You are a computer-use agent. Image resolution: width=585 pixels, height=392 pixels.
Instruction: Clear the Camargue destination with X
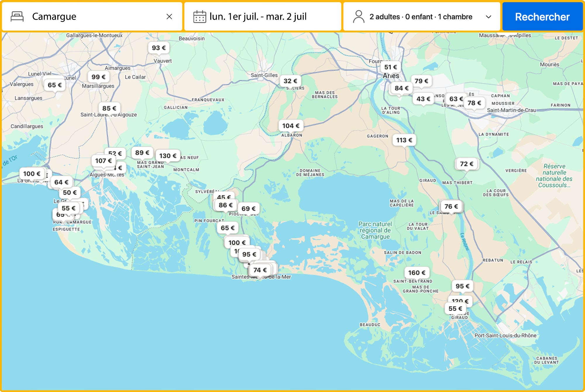[169, 17]
